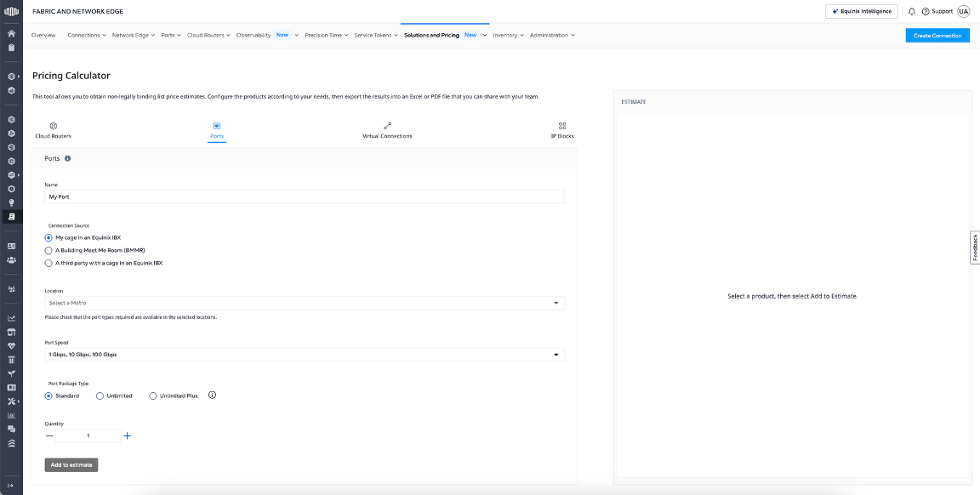Select third party cage connection source
The image size is (980, 495).
pos(48,264)
